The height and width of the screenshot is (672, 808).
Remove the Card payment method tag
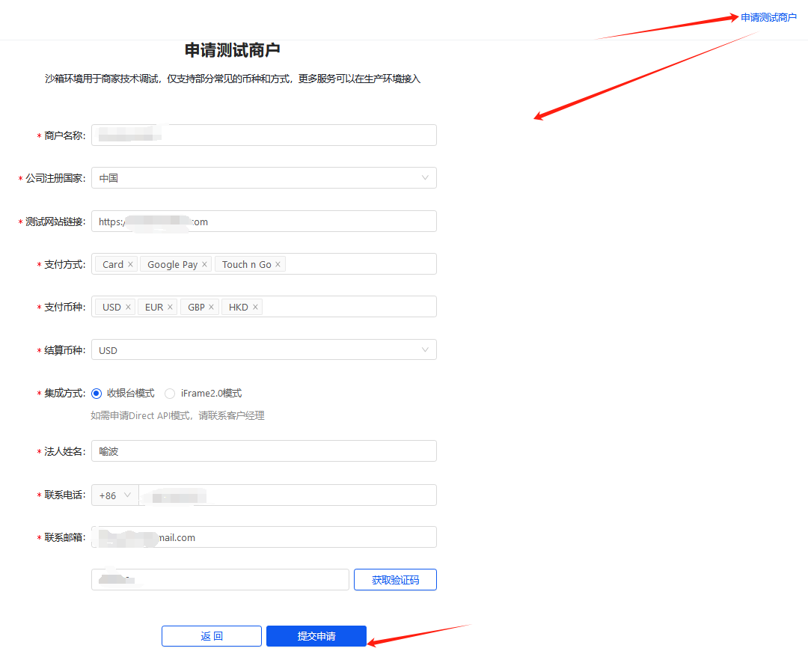(x=130, y=265)
